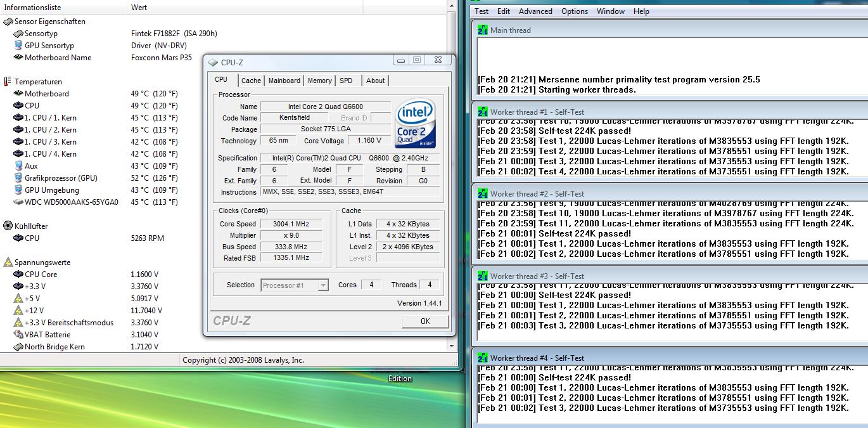Select the GPU Umgebung row label
Viewport: 868px width, 428px height.
coord(52,190)
